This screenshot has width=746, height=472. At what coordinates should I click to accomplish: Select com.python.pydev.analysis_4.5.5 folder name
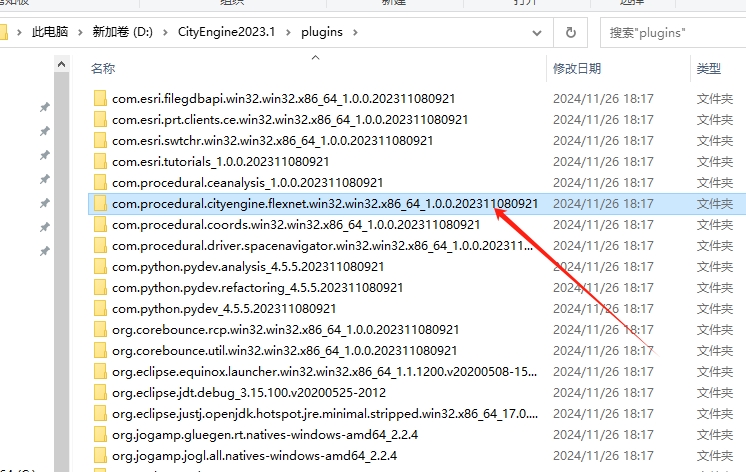point(248,266)
